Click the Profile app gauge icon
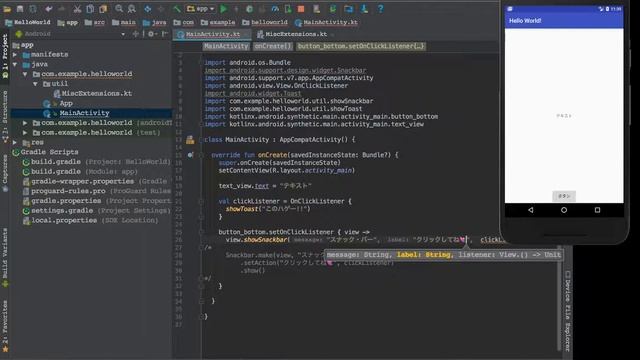This screenshot has width=640, height=360. [x=275, y=9]
